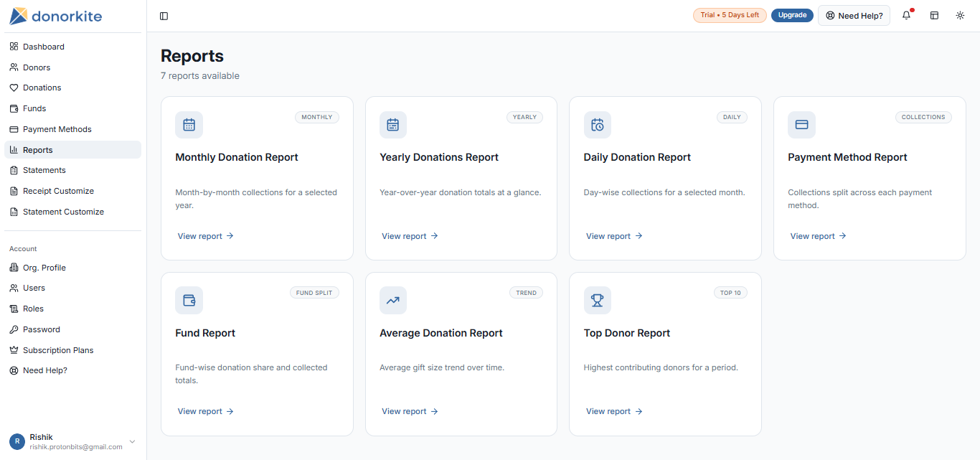Click the rishik.protonbits@gmail.com email text
Image resolution: width=980 pixels, height=460 pixels.
point(76,446)
